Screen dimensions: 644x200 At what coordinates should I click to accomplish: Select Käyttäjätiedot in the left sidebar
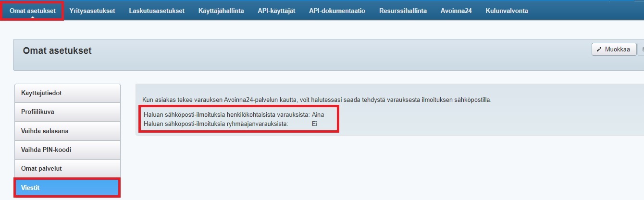coord(67,93)
